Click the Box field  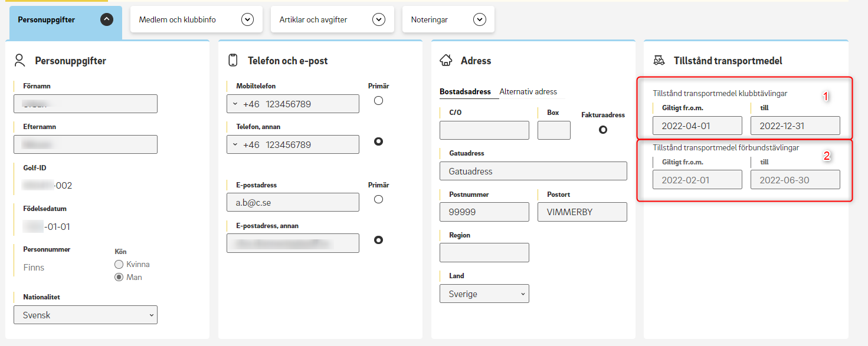click(554, 130)
